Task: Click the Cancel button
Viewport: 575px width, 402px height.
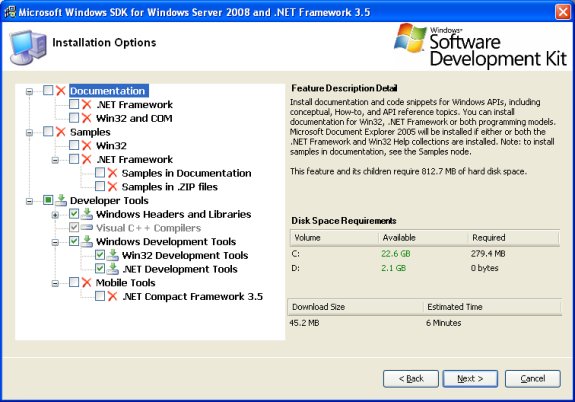Action: (x=532, y=379)
